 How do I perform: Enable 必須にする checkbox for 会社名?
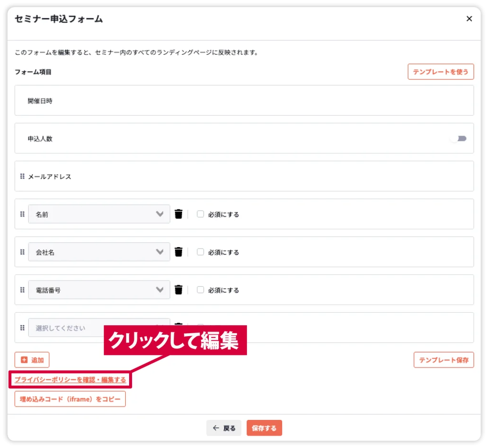point(201,252)
